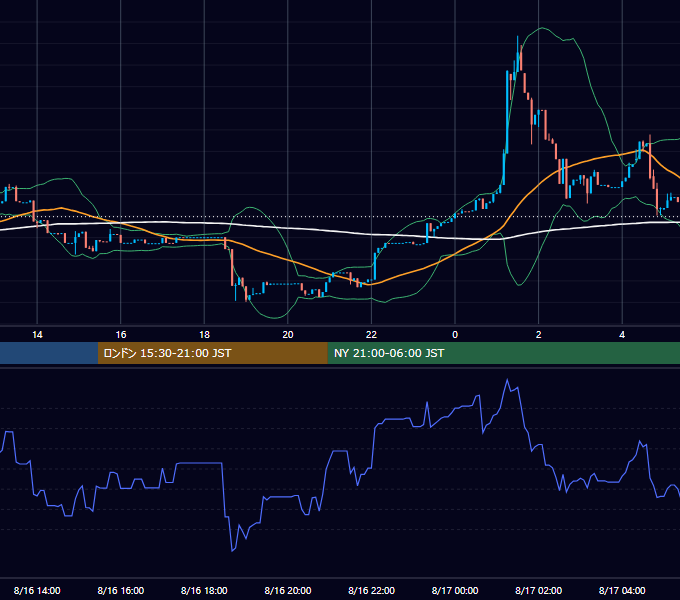Click the 8/17 00:00 label on the lower axis

tap(455, 590)
